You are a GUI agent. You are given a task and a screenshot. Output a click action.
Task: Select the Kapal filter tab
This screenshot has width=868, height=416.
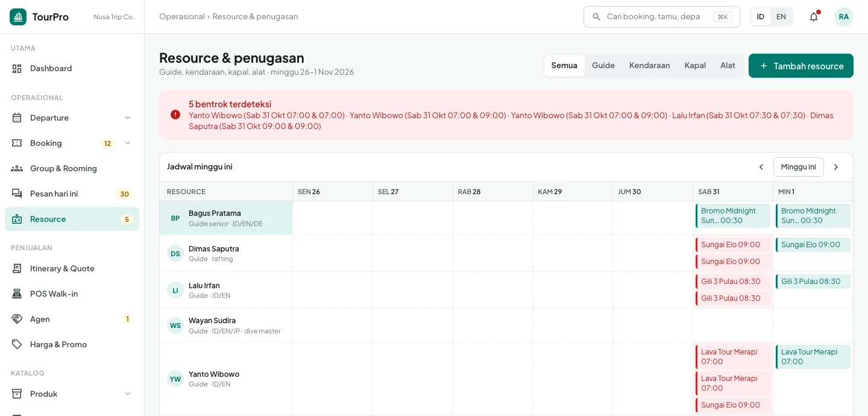[695, 66]
